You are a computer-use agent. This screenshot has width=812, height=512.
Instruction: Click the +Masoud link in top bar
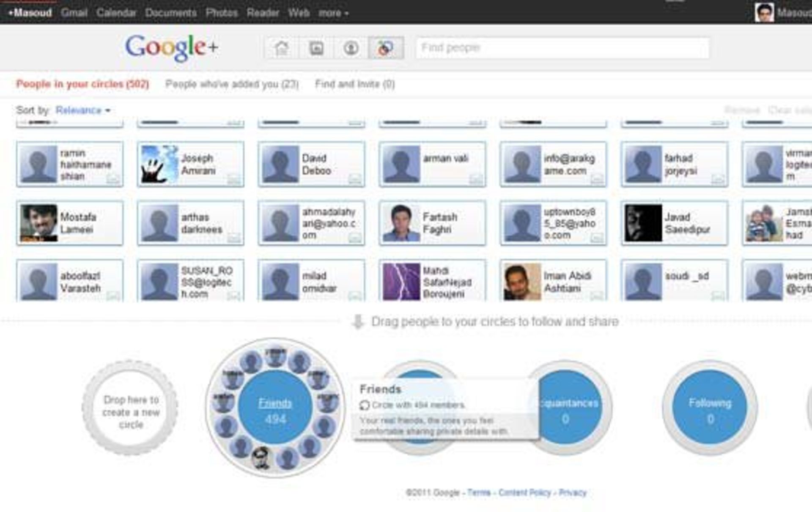(30, 13)
